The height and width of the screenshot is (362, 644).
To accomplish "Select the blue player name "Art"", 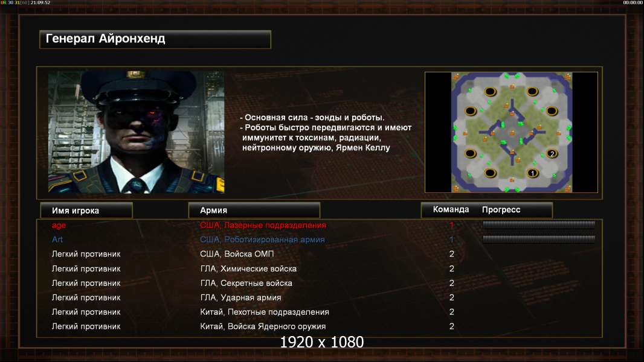I will coord(57,240).
